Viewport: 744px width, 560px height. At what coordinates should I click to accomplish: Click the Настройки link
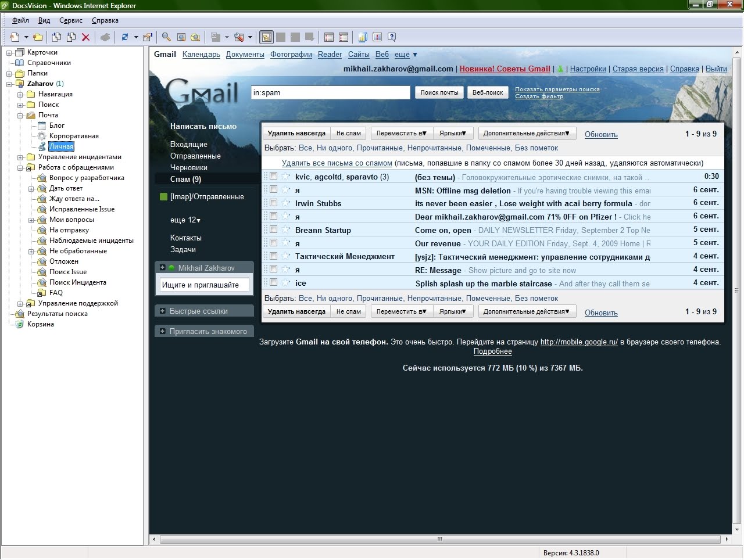tap(588, 69)
